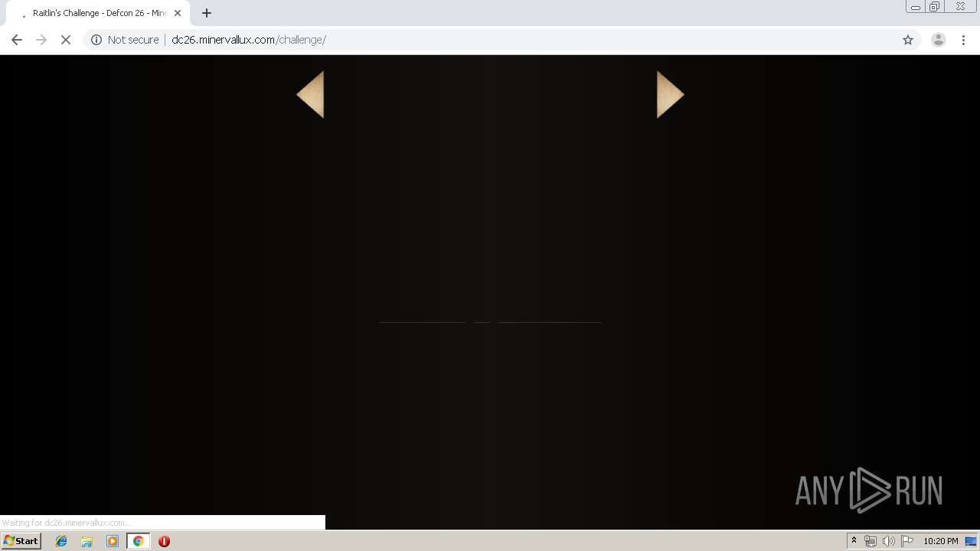Viewport: 980px width, 551px height.
Task: View site information for Not secure
Action: (x=96, y=40)
